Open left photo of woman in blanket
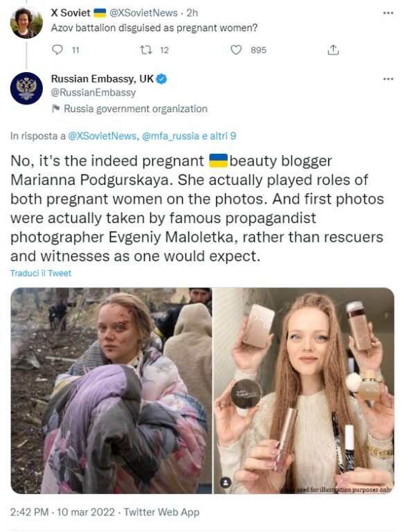403x532 pixels. pos(111,391)
